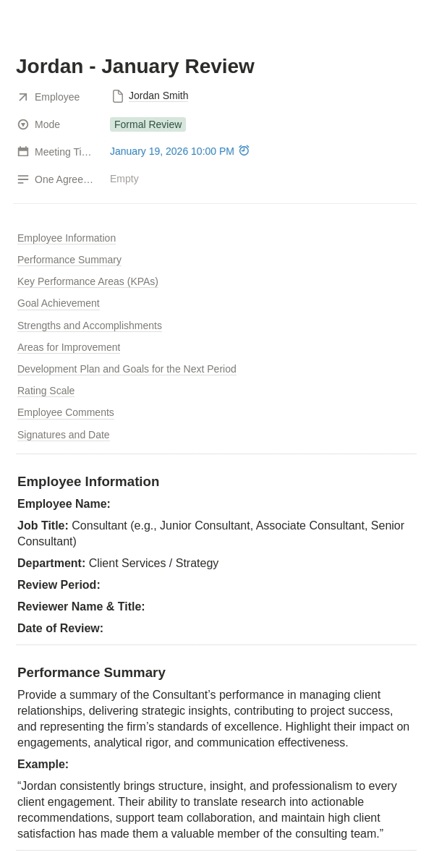This screenshot has height=868, width=434.
Task: Open Strengths and Accomplishments contents link
Action: [x=90, y=325]
